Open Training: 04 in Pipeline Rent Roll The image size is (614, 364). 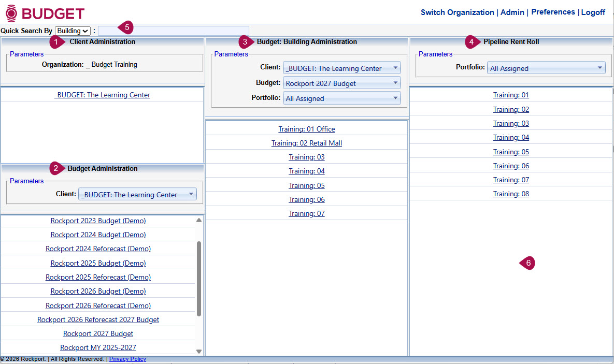511,137
